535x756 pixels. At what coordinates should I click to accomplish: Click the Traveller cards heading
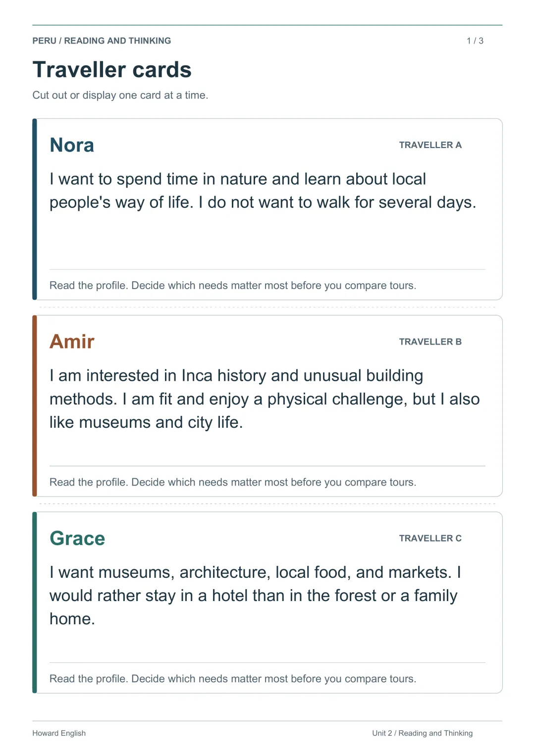point(112,70)
